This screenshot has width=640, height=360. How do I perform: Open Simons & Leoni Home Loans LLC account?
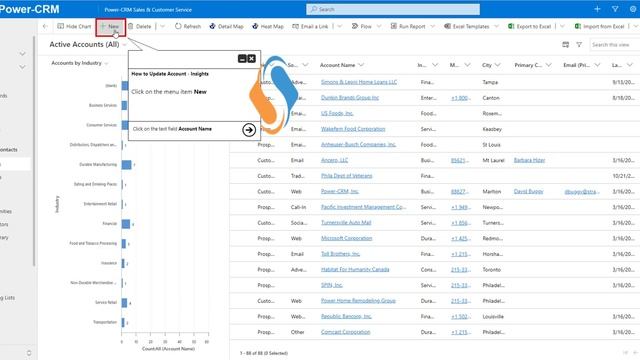coord(359,82)
